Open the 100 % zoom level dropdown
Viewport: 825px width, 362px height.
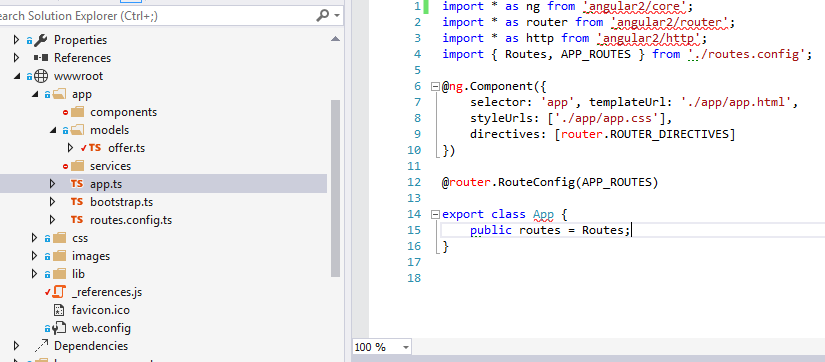coord(405,347)
